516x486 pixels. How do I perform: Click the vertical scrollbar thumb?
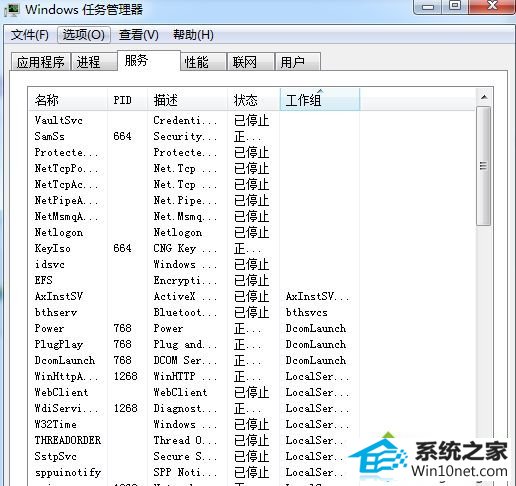[484, 166]
